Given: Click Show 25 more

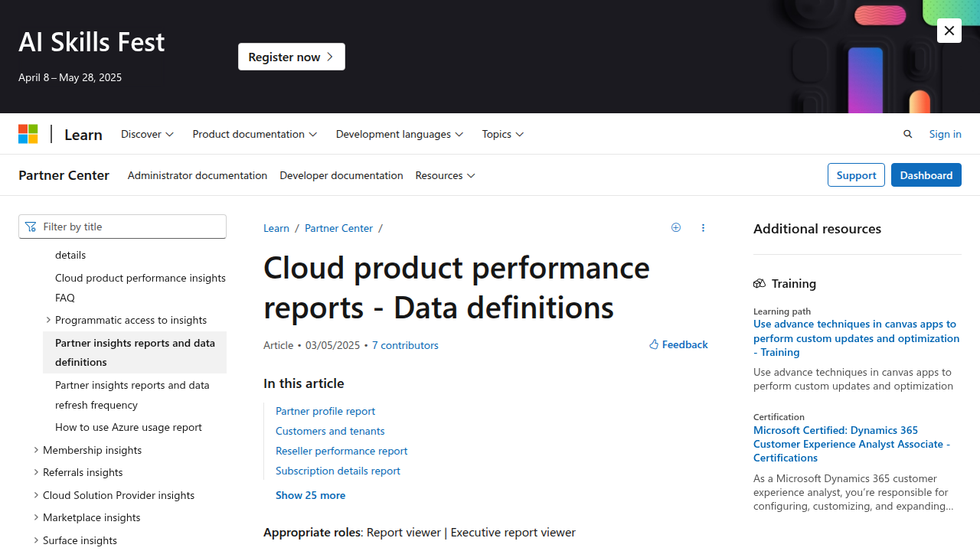Looking at the screenshot, I should 310,495.
